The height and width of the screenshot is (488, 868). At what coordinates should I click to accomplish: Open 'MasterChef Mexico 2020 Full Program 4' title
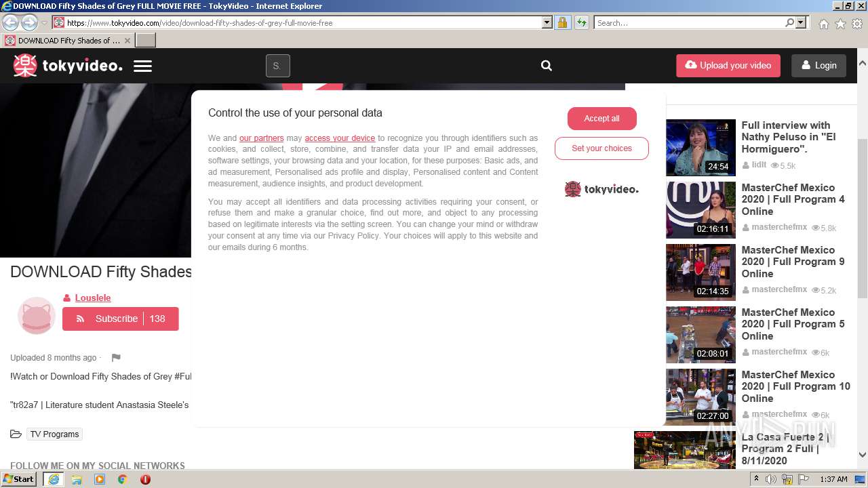click(793, 199)
